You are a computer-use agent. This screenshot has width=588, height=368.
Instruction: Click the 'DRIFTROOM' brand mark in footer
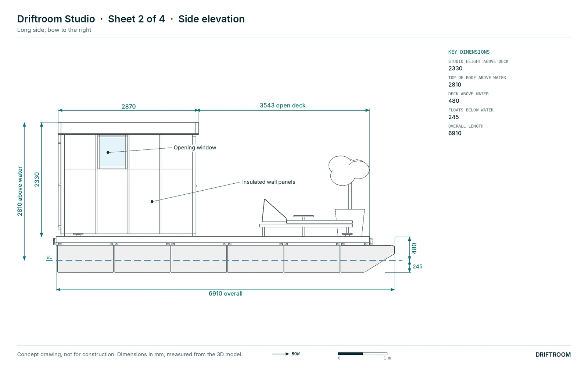(553, 355)
